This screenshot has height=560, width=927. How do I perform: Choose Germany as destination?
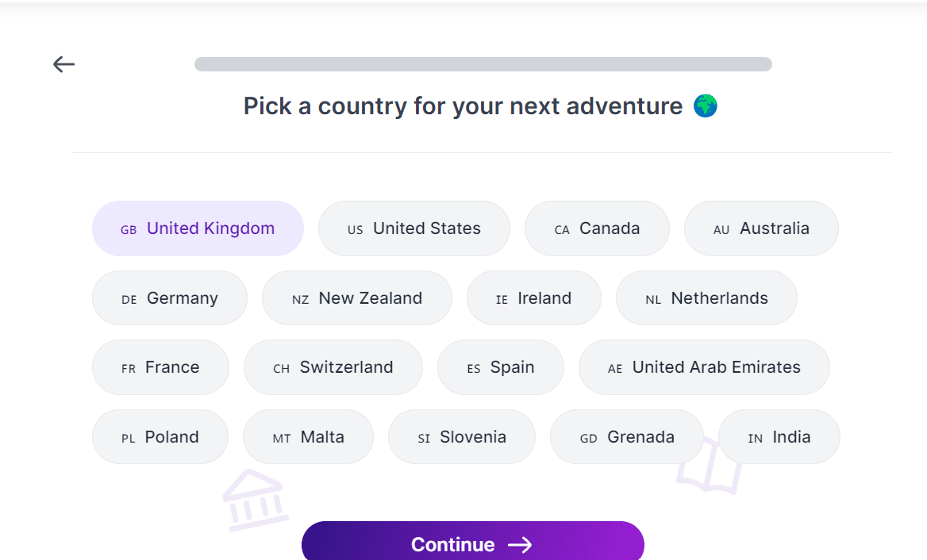tap(170, 298)
